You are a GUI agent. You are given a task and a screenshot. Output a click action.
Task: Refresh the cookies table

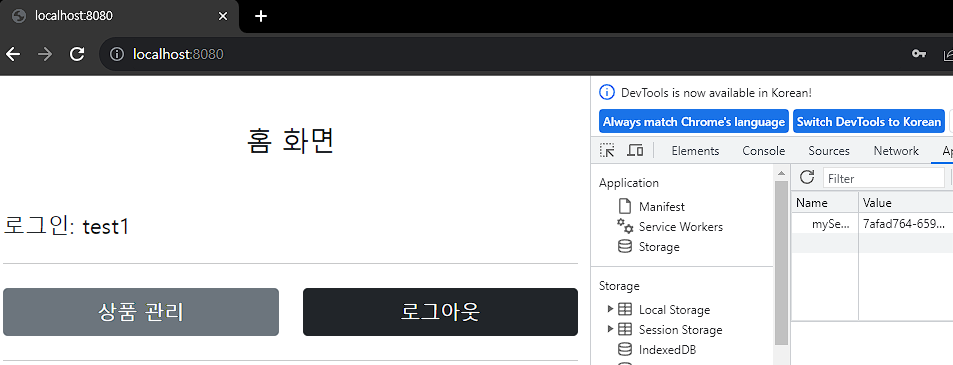(807, 177)
